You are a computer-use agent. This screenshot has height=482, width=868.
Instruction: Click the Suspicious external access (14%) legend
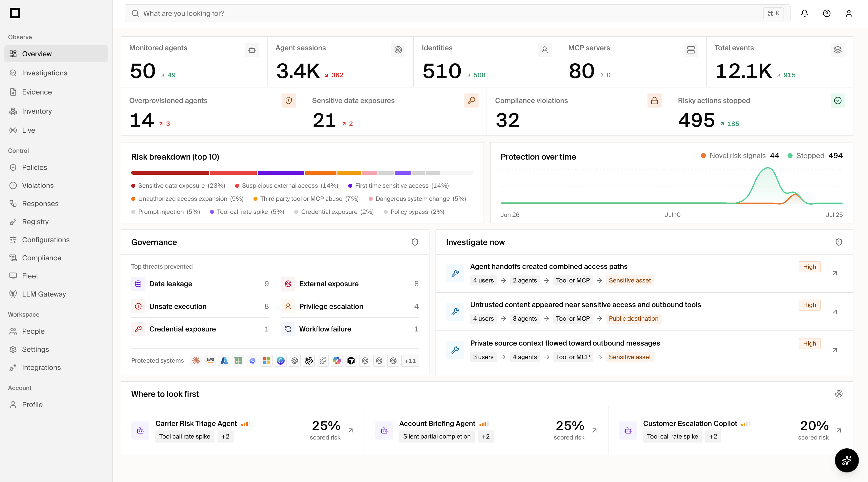[x=287, y=186]
